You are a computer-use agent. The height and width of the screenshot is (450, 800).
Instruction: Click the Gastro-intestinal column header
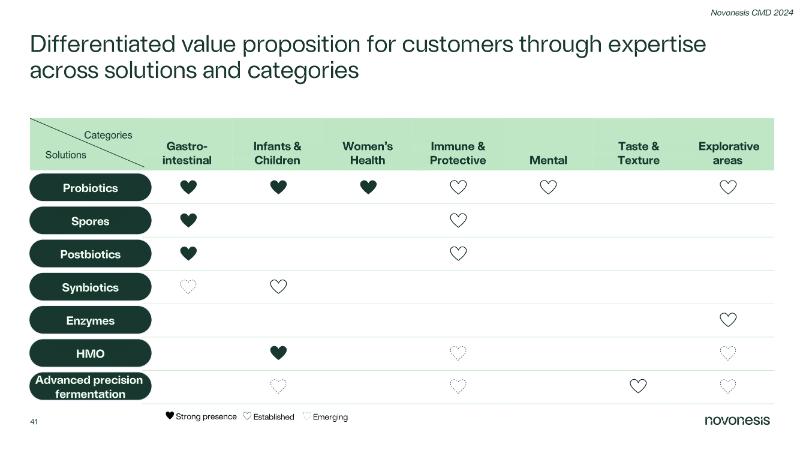click(188, 152)
